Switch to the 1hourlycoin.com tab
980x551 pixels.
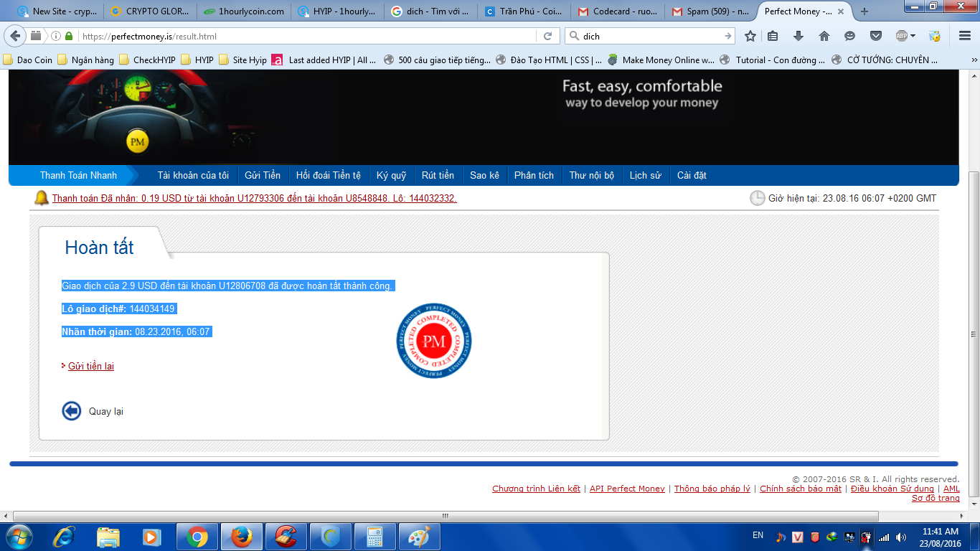[243, 11]
